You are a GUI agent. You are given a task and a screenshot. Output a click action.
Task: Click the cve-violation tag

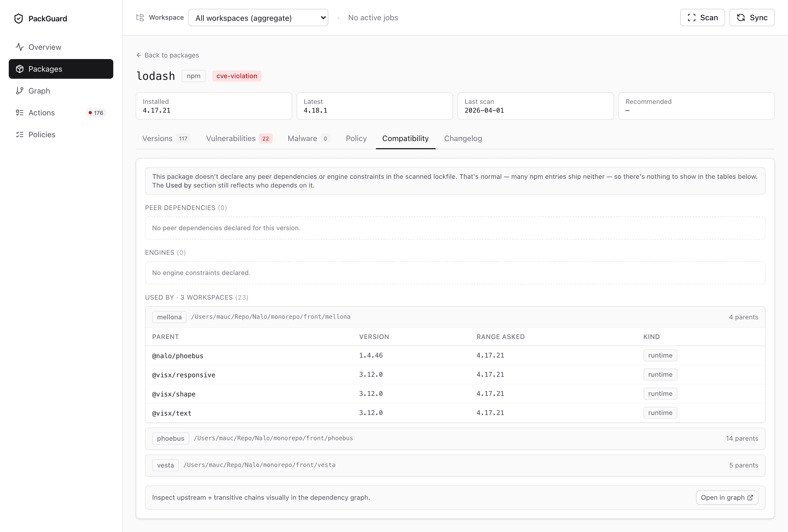click(x=237, y=76)
